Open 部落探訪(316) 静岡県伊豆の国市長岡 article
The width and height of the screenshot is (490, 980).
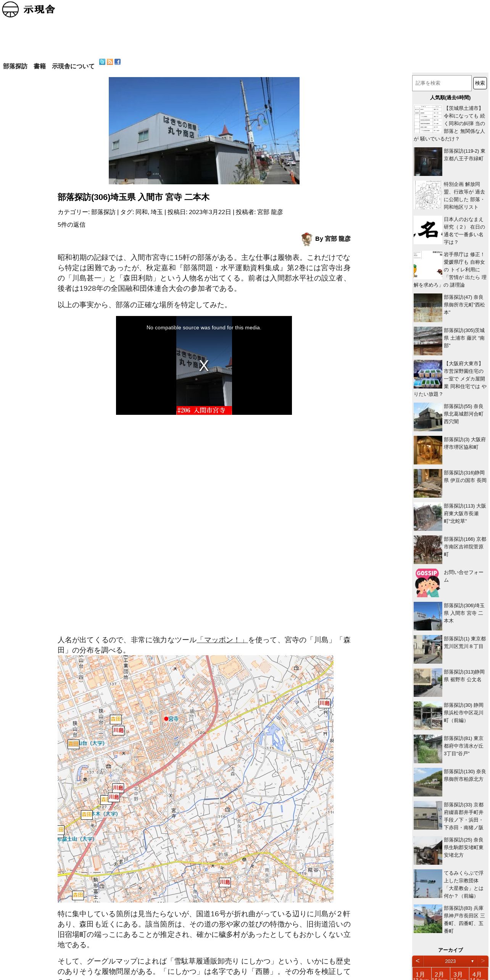point(450,483)
